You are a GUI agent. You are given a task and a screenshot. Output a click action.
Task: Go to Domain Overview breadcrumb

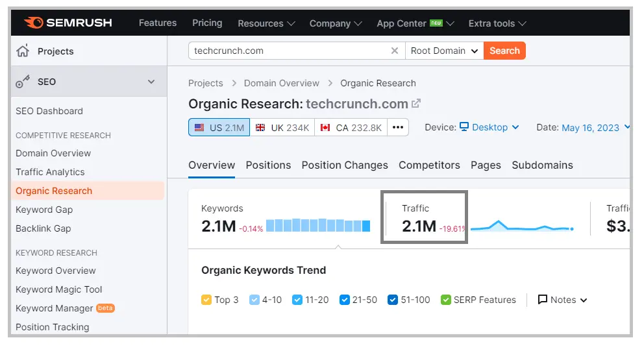(281, 83)
